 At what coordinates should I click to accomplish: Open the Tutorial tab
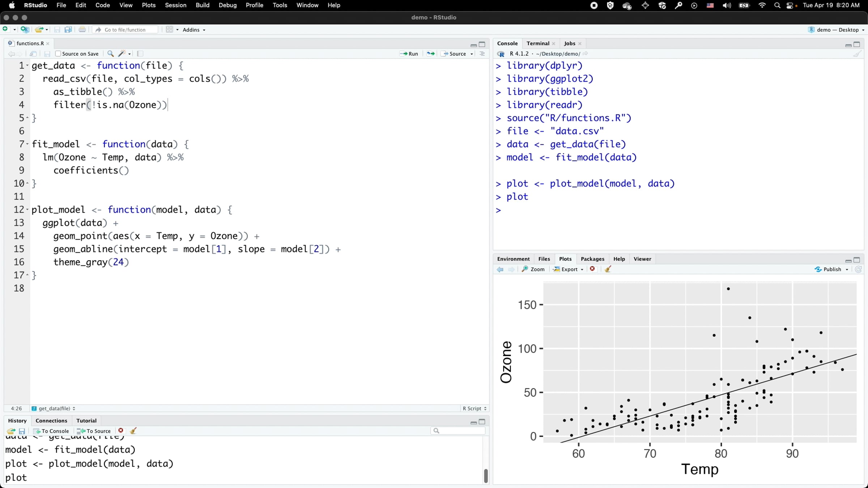pyautogui.click(x=86, y=420)
